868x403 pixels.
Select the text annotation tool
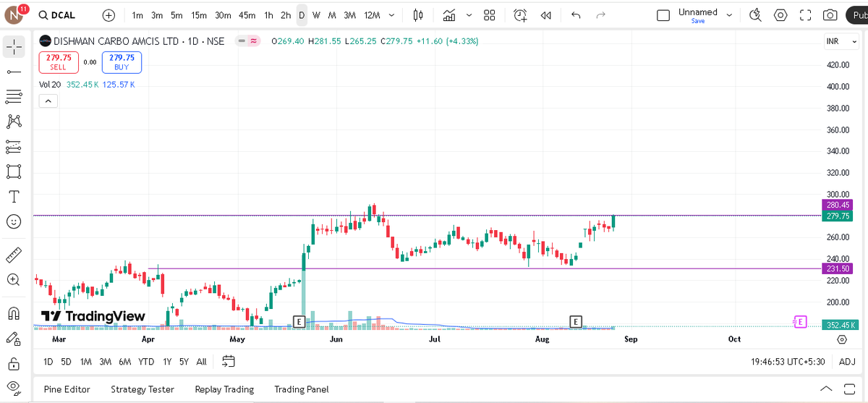[14, 197]
